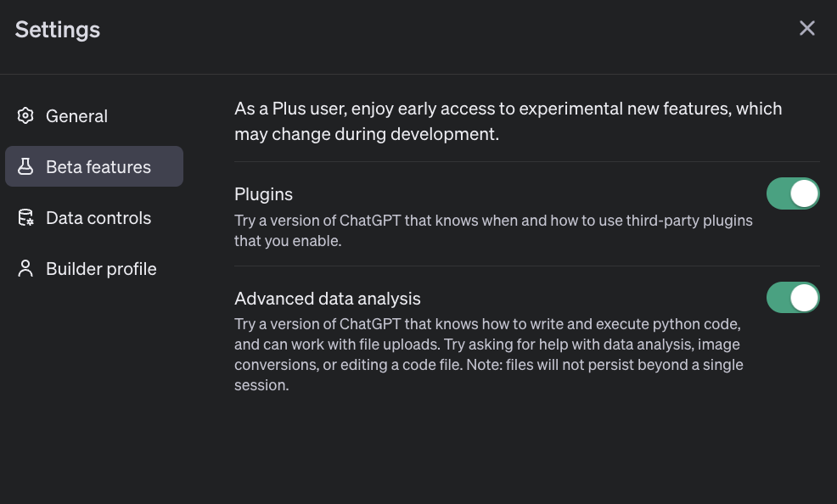Click the white knob on the Plugins switch

pyautogui.click(x=805, y=193)
